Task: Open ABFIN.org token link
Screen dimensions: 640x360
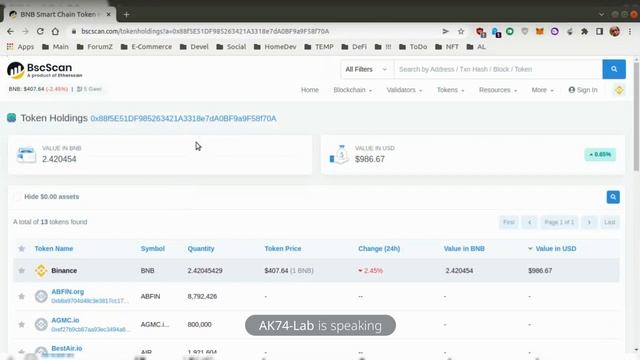Action: coord(68,291)
